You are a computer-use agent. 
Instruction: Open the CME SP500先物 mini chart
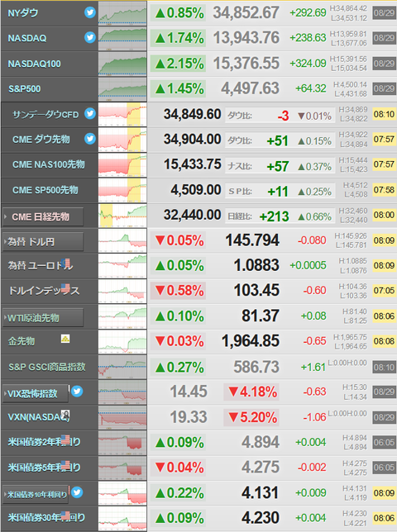pos(122,190)
